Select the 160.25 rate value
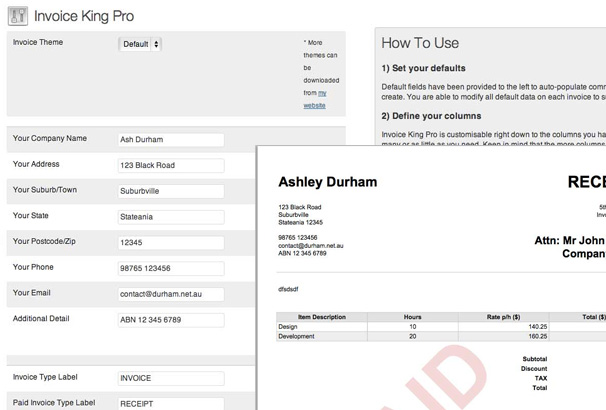Viewport: 606px width, 410px height. 538,336
